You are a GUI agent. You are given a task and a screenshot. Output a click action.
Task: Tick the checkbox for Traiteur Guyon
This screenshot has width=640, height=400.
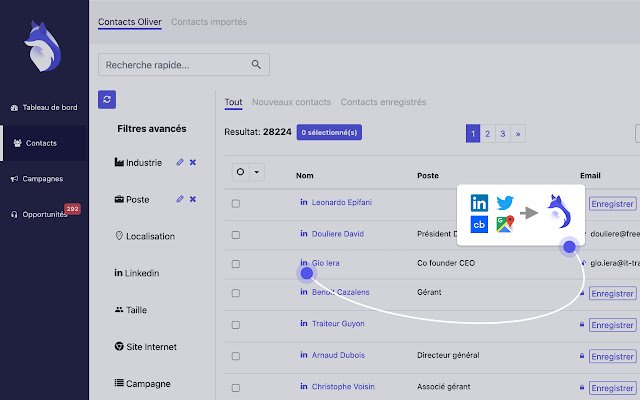click(x=236, y=324)
